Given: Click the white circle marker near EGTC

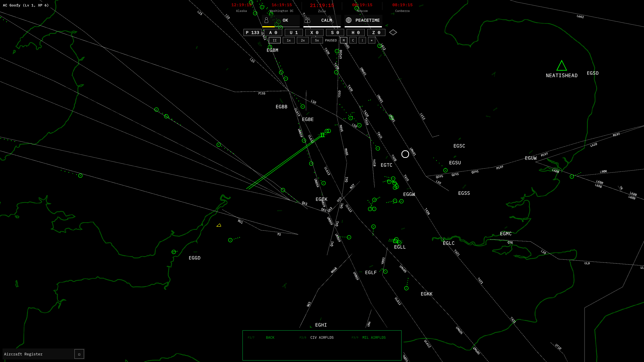Looking at the screenshot, I should click(405, 154).
